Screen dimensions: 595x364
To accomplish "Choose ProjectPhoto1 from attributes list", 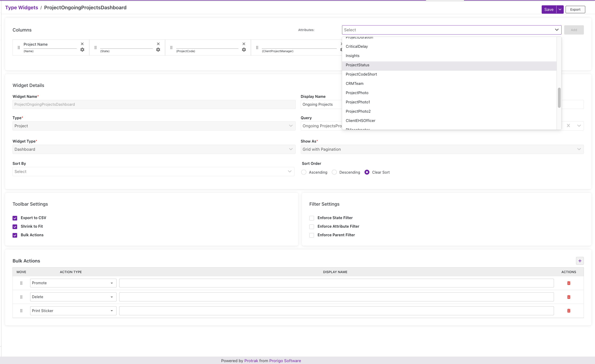I will pyautogui.click(x=449, y=102).
